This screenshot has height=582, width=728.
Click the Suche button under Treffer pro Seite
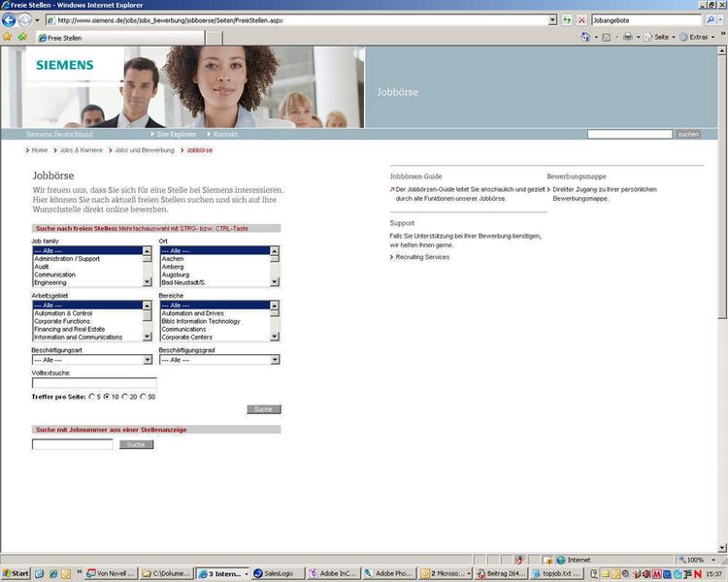click(263, 409)
